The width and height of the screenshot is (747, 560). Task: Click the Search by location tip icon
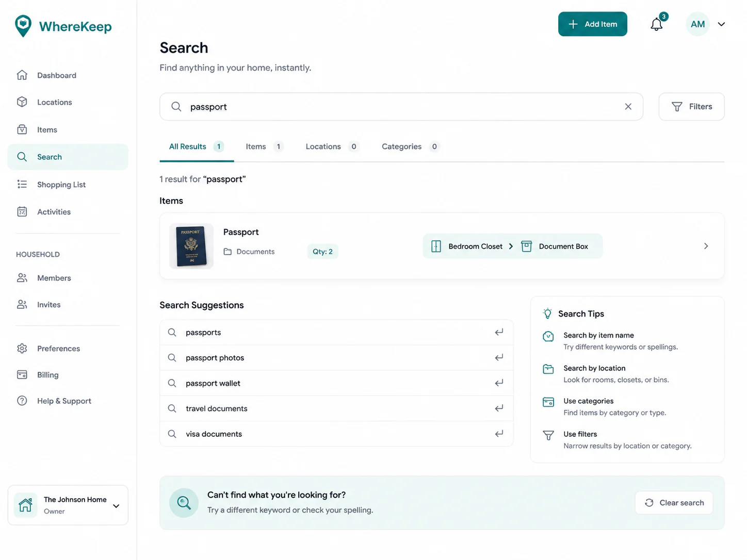(548, 369)
